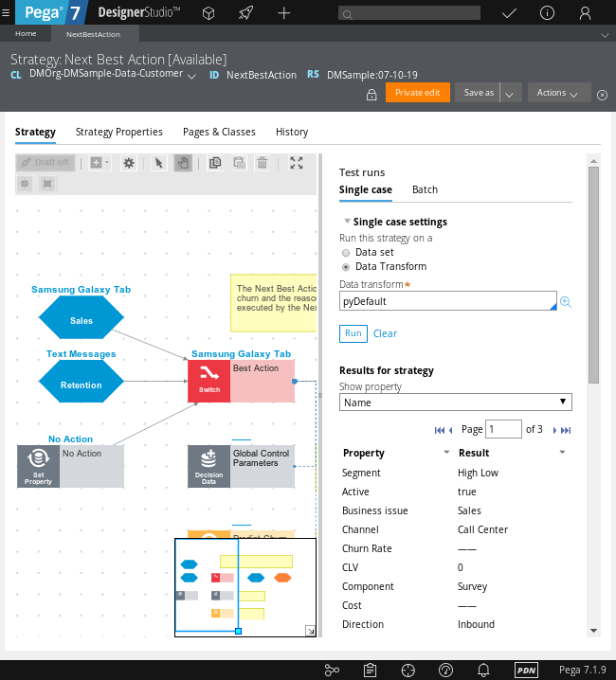Click the plus create icon in header

(x=284, y=13)
